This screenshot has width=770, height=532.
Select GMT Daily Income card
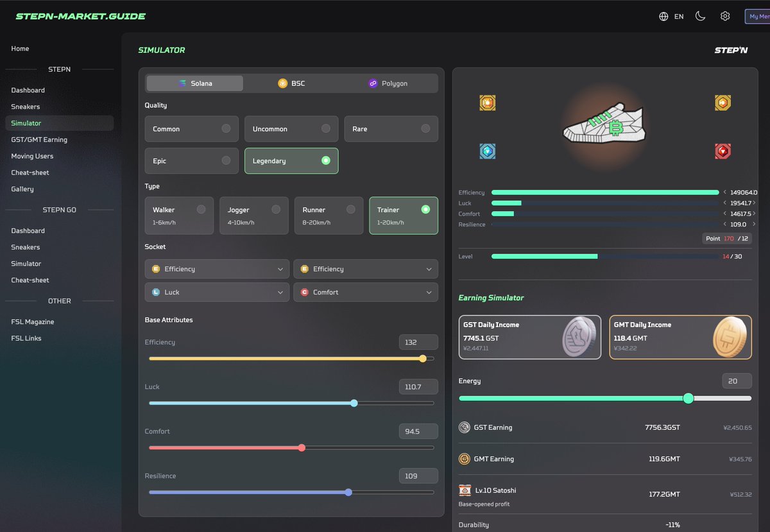[x=680, y=337]
